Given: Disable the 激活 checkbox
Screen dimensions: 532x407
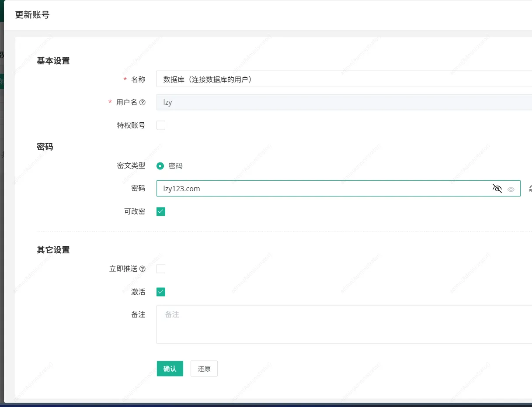Looking at the screenshot, I should 161,292.
